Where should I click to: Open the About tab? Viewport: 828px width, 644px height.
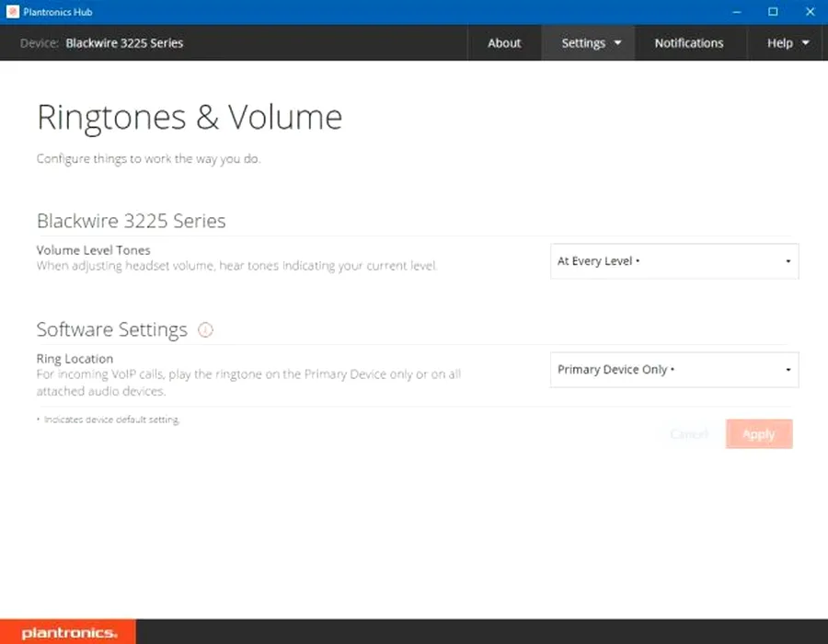coord(504,42)
